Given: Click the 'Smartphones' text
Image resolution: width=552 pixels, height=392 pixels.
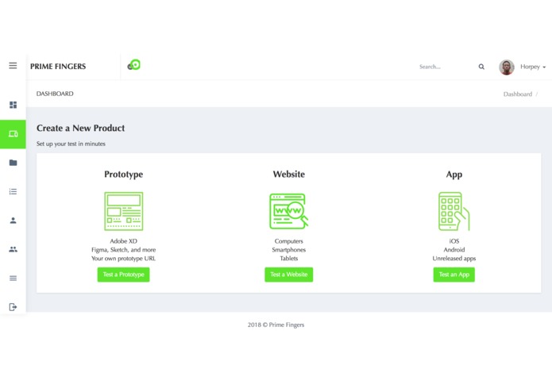Looking at the screenshot, I should tap(288, 250).
